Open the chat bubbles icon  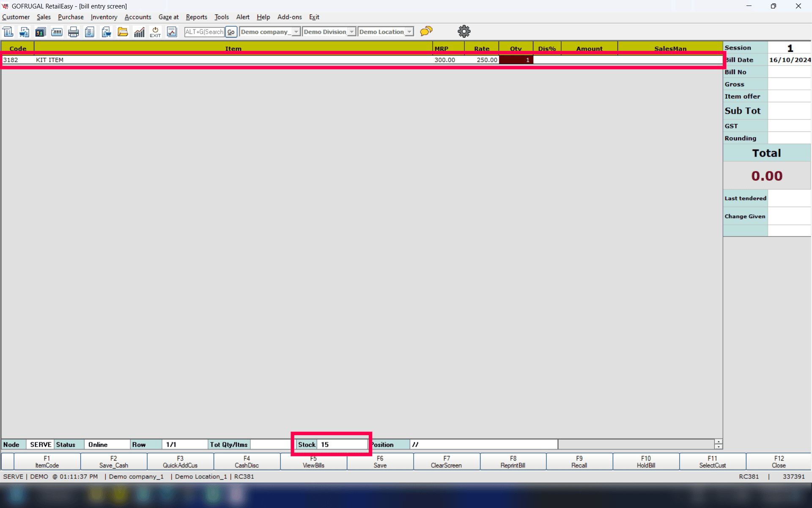(x=426, y=31)
